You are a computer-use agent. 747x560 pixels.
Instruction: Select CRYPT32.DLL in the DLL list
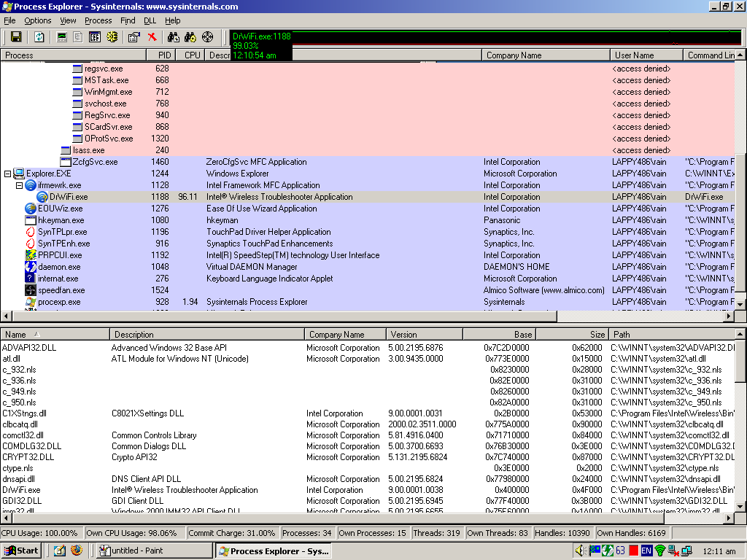point(368,457)
